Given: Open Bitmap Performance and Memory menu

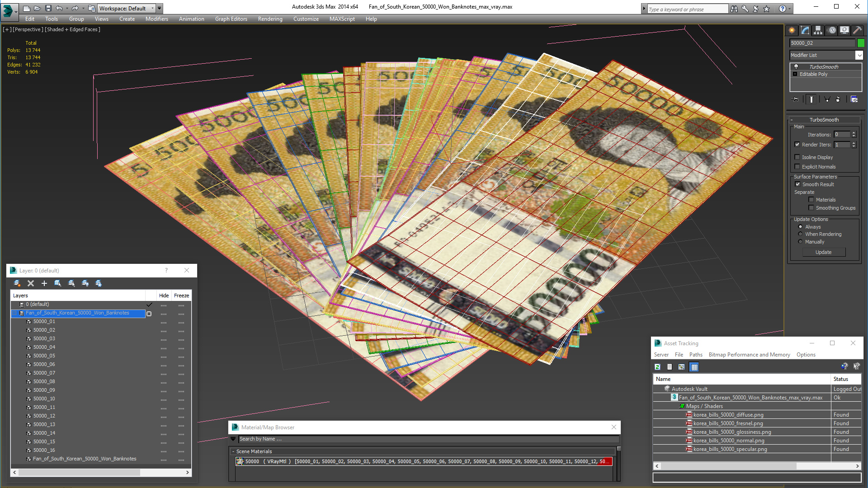Looking at the screenshot, I should point(749,355).
